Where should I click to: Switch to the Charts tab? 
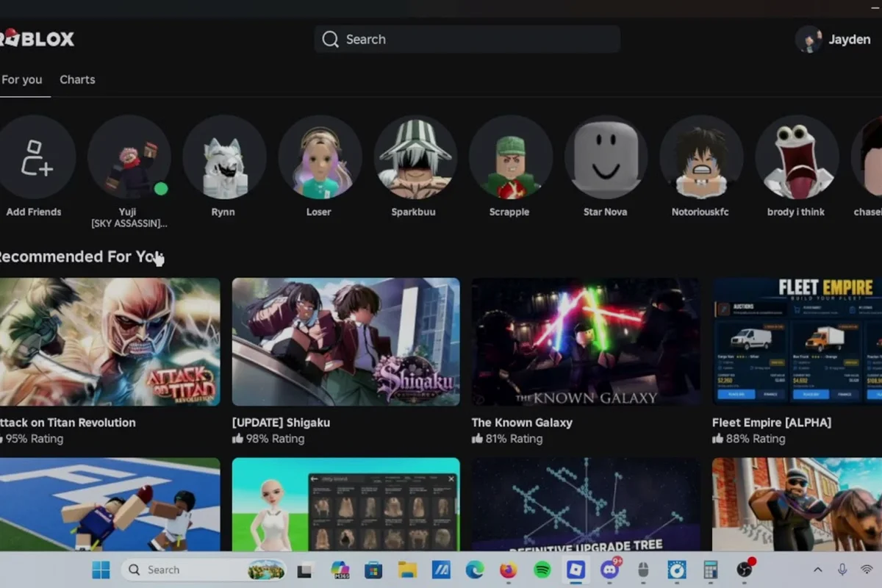pyautogui.click(x=77, y=79)
